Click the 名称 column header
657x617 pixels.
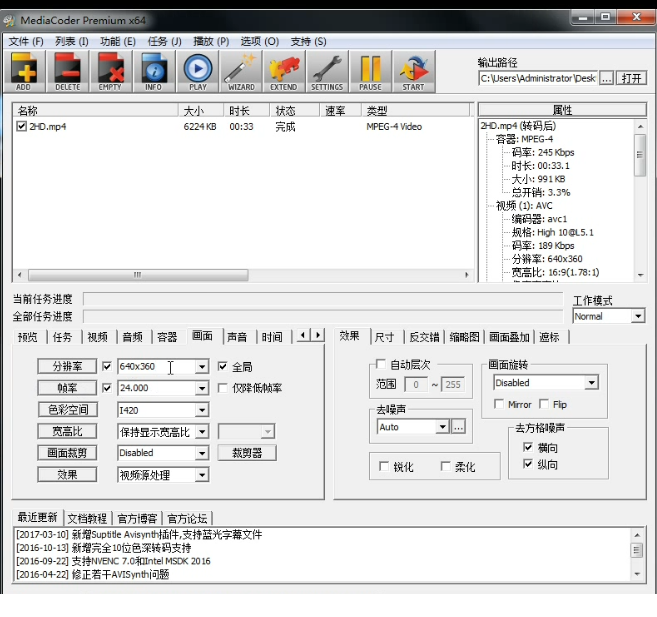coord(96,111)
